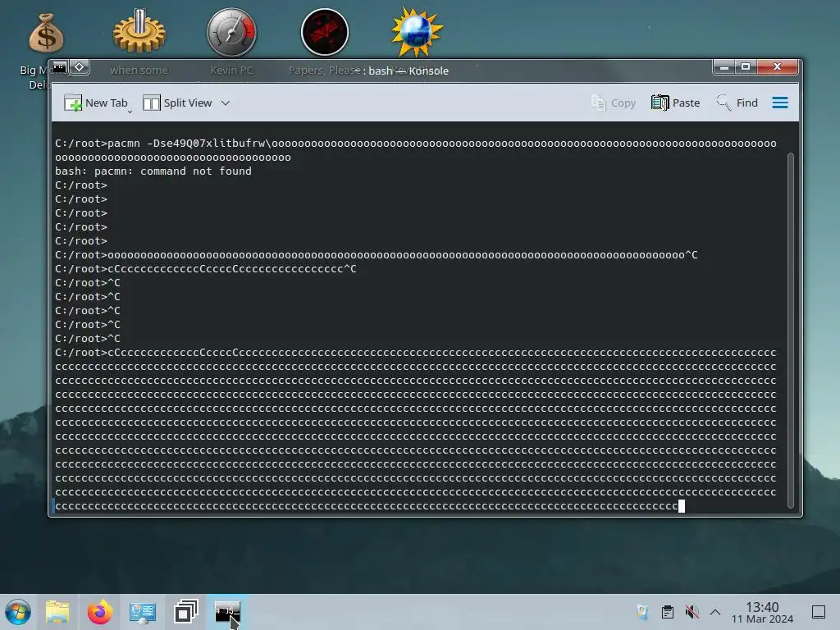Open the clock showing 13:40

(x=762, y=612)
